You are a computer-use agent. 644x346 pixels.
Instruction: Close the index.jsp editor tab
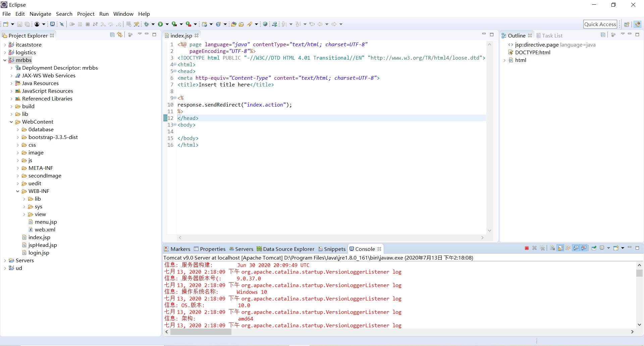(197, 36)
